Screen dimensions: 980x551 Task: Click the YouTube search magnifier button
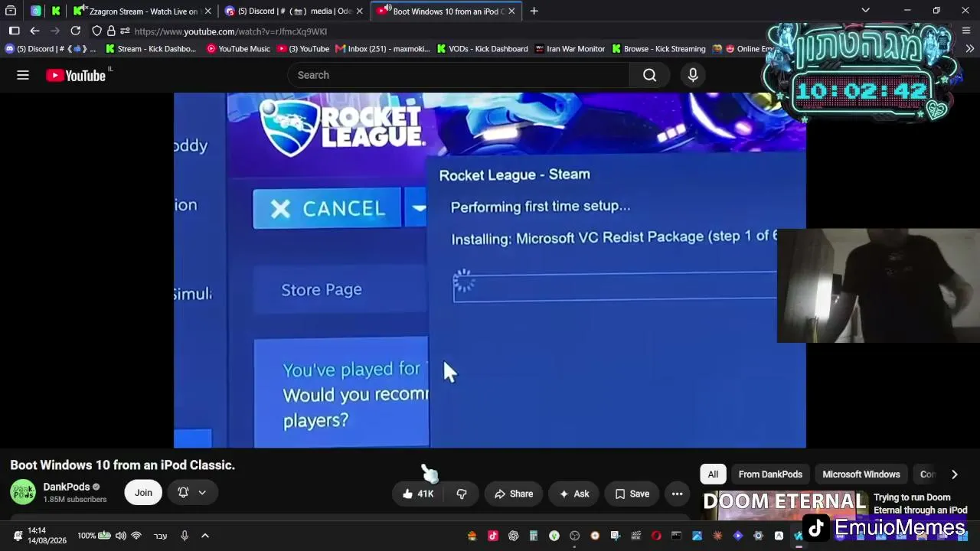650,75
